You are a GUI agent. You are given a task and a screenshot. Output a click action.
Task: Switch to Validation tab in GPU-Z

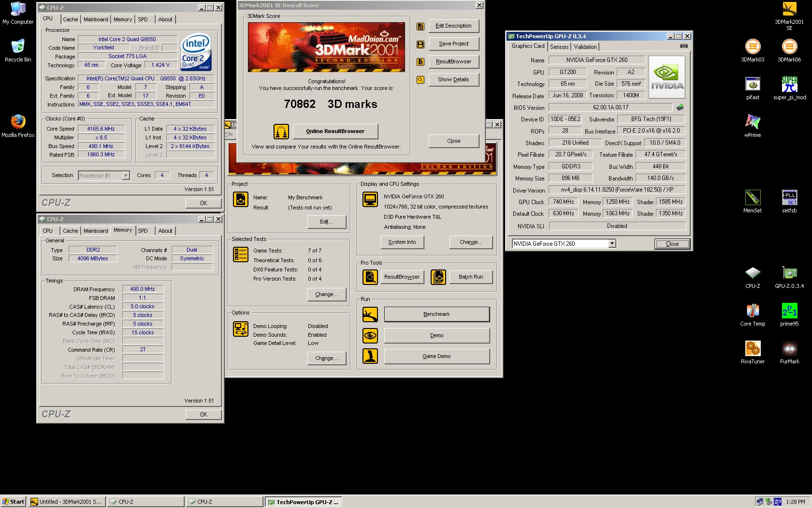[585, 47]
